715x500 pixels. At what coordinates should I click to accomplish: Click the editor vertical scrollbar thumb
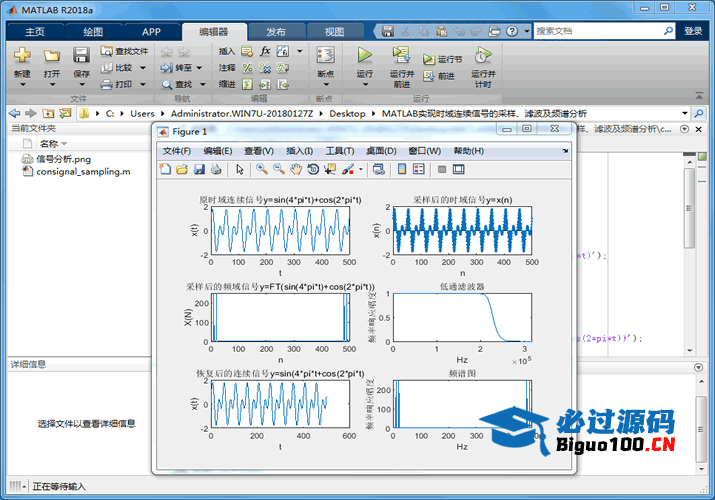click(689, 208)
